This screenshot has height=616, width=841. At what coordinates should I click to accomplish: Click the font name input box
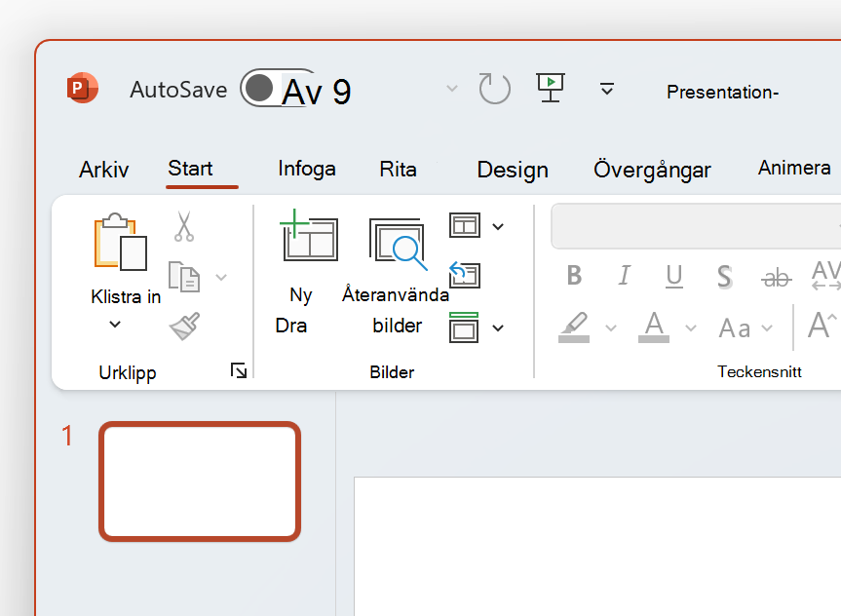click(696, 226)
